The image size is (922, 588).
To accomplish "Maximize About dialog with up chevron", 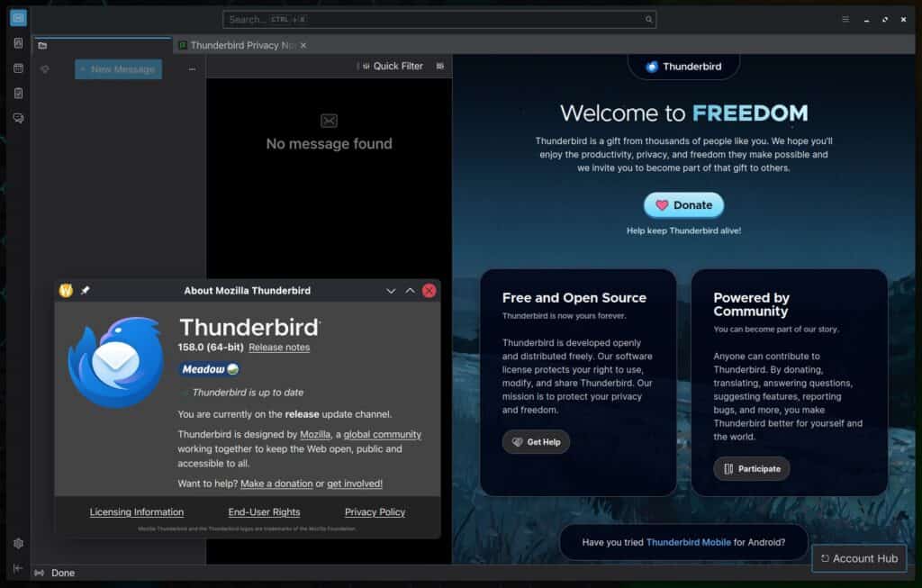I will tap(410, 291).
